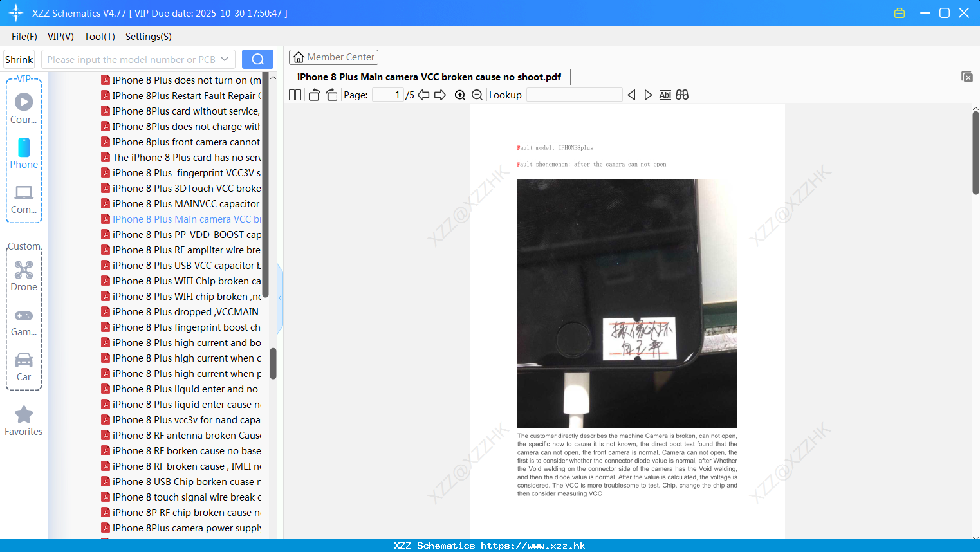Toggle two-page view in PDF toolbar

click(295, 95)
